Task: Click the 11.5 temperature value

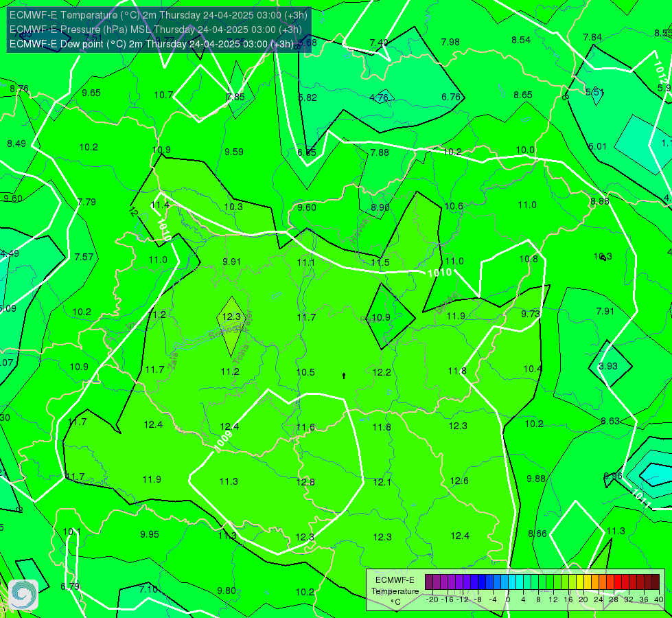Action: click(x=380, y=262)
